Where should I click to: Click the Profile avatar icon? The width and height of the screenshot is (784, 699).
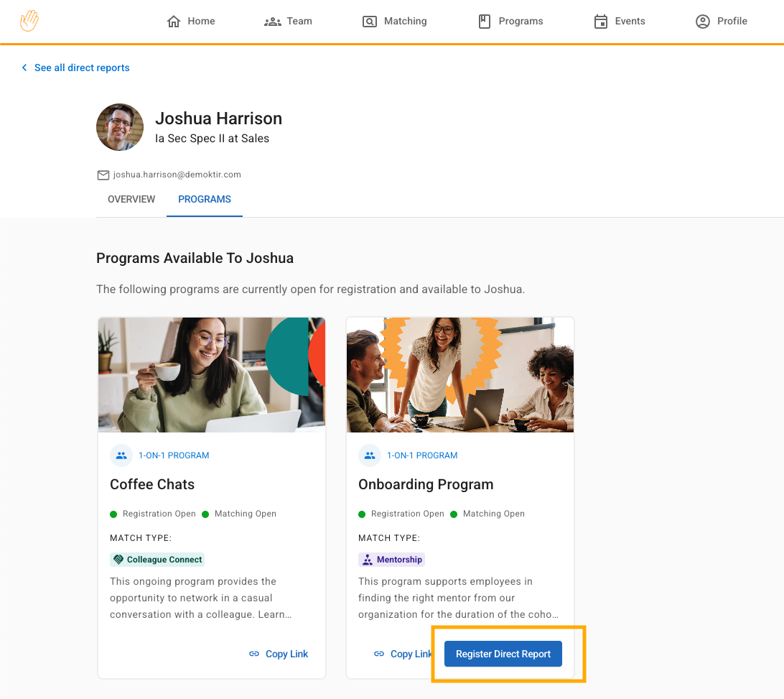pyautogui.click(x=703, y=22)
